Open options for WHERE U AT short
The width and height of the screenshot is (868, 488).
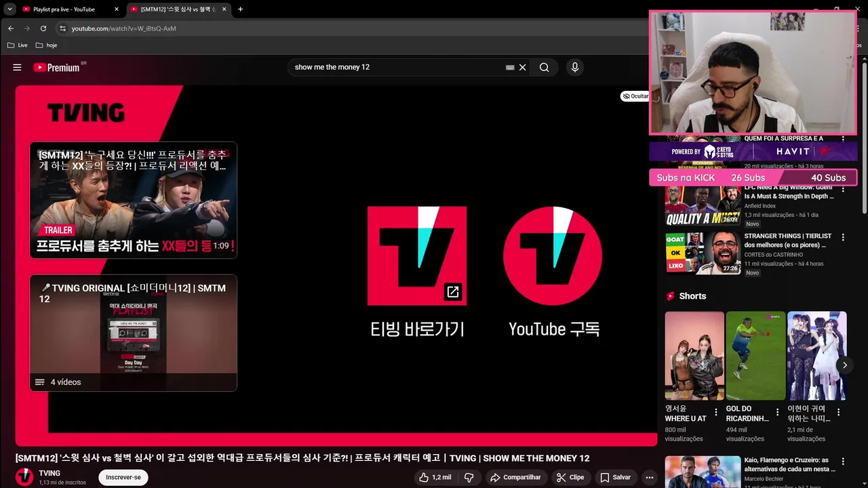pyautogui.click(x=715, y=412)
